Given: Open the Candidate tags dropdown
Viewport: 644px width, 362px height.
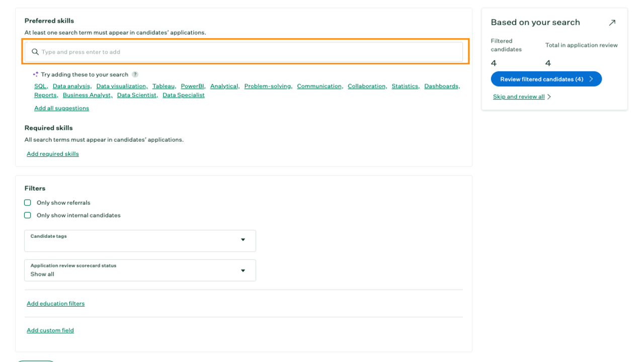Looking at the screenshot, I should [x=140, y=240].
